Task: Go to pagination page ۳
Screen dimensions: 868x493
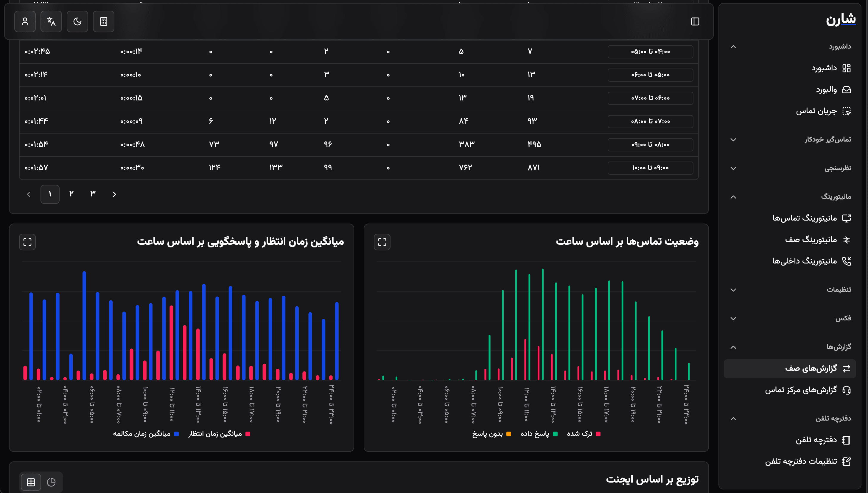Action: pyautogui.click(x=93, y=194)
